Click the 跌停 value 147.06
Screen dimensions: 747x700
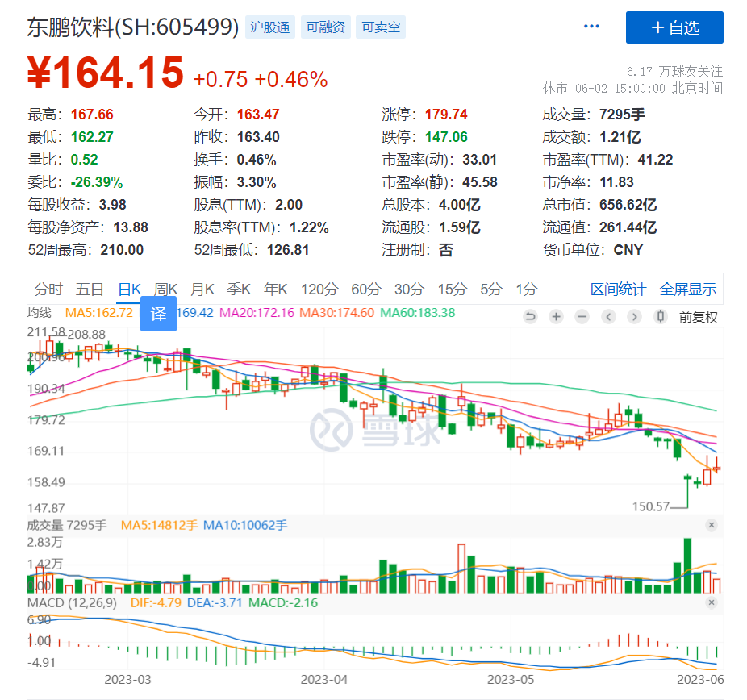[446, 137]
